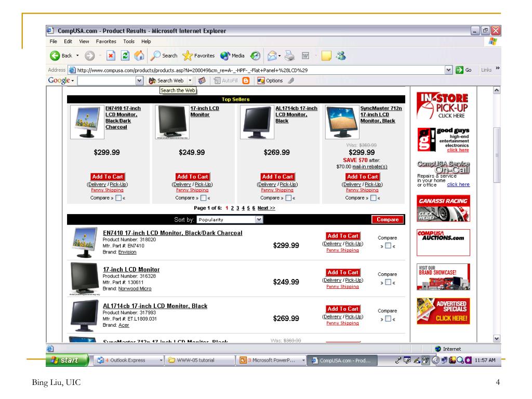Go to the Next >> results page
The height and width of the screenshot is (399, 532).
tap(267, 208)
